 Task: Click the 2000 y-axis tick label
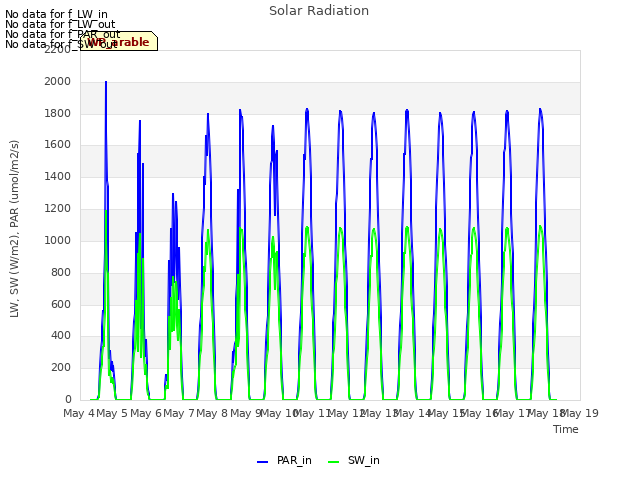click(x=58, y=82)
